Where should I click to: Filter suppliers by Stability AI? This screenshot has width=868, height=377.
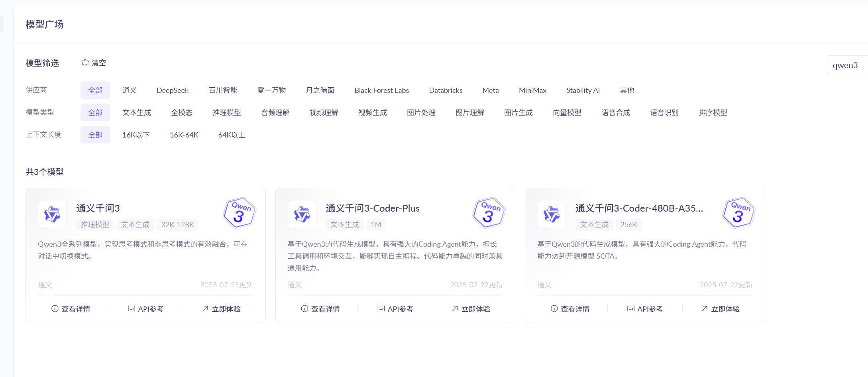[583, 90]
